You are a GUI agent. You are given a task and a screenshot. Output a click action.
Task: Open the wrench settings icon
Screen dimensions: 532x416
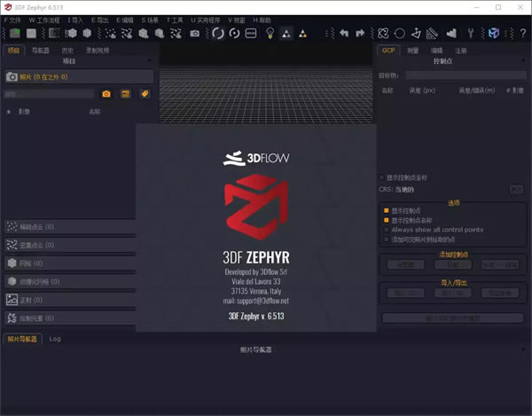pyautogui.click(x=471, y=33)
